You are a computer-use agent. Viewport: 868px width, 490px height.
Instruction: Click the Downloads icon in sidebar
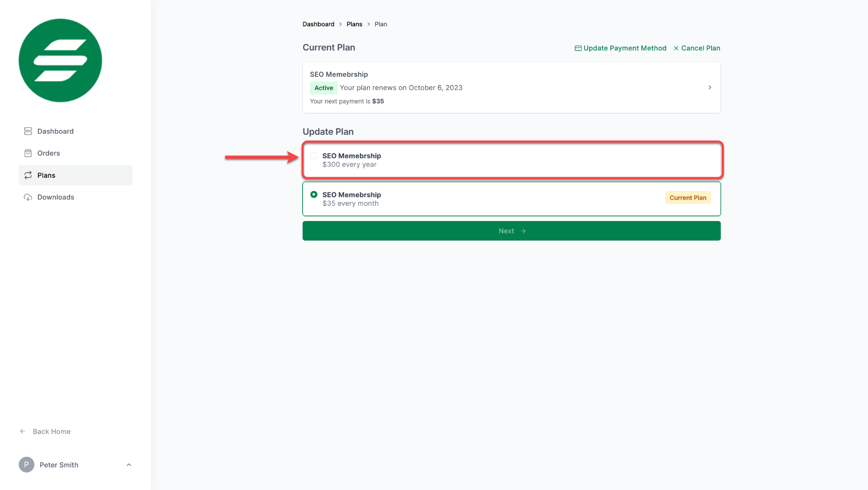click(28, 196)
